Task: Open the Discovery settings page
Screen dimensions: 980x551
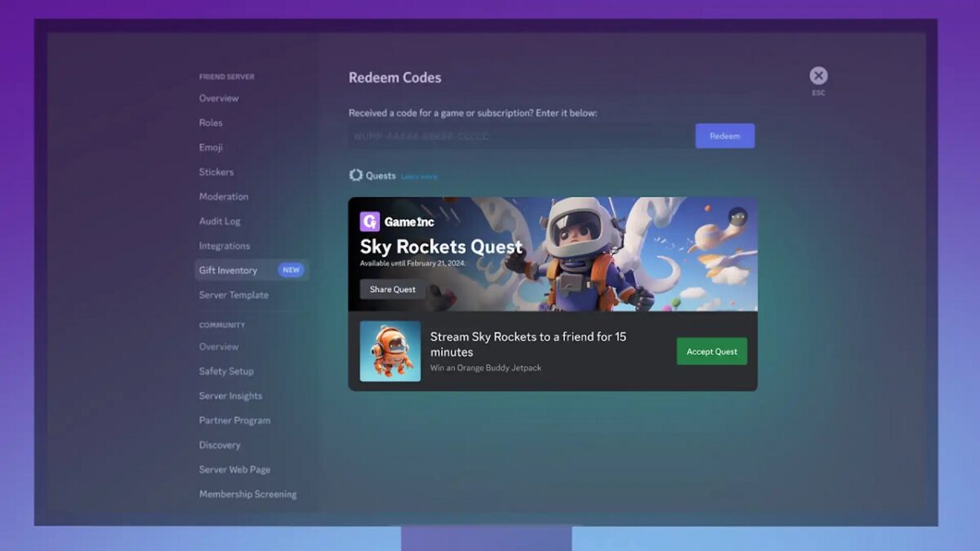Action: pyautogui.click(x=219, y=445)
